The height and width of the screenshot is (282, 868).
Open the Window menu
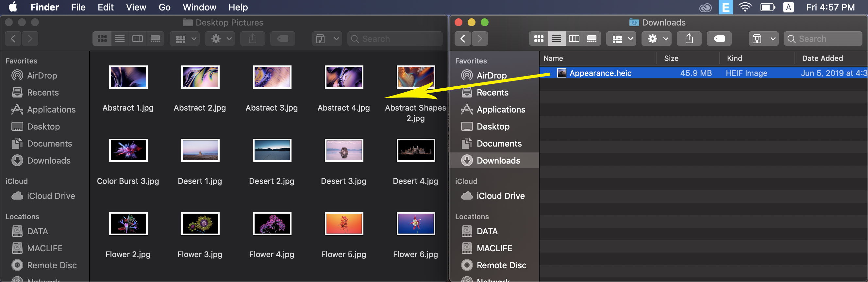click(199, 7)
